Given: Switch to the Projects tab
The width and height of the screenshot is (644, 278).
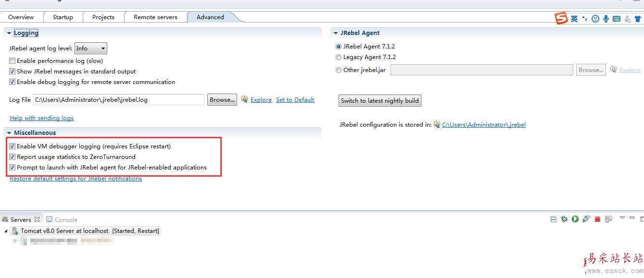Looking at the screenshot, I should click(x=103, y=17).
